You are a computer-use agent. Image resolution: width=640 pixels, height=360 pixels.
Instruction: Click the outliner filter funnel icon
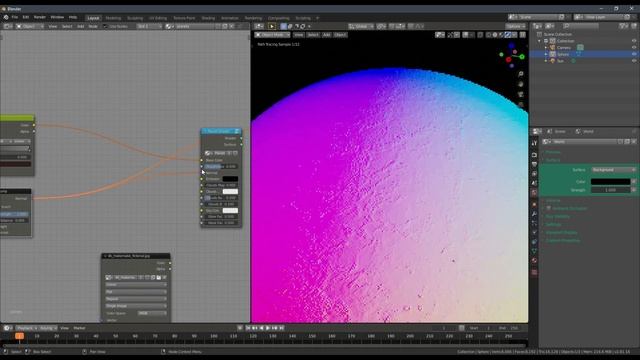tap(623, 26)
